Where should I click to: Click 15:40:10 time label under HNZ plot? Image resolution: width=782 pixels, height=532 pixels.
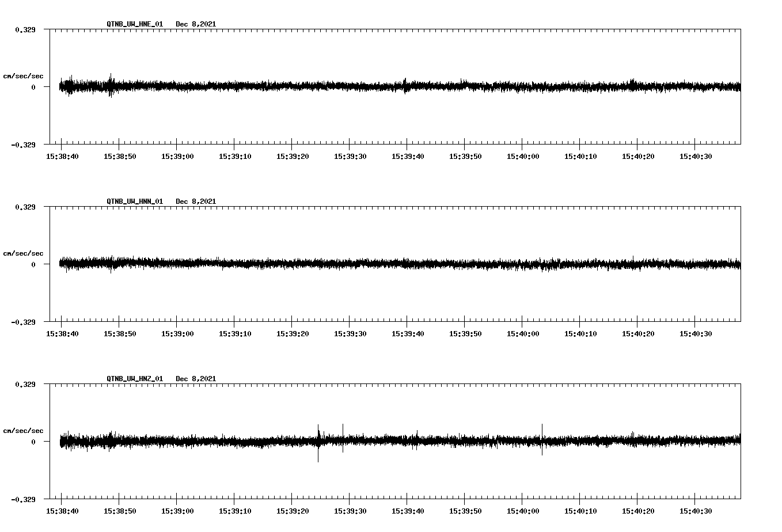tap(580, 511)
